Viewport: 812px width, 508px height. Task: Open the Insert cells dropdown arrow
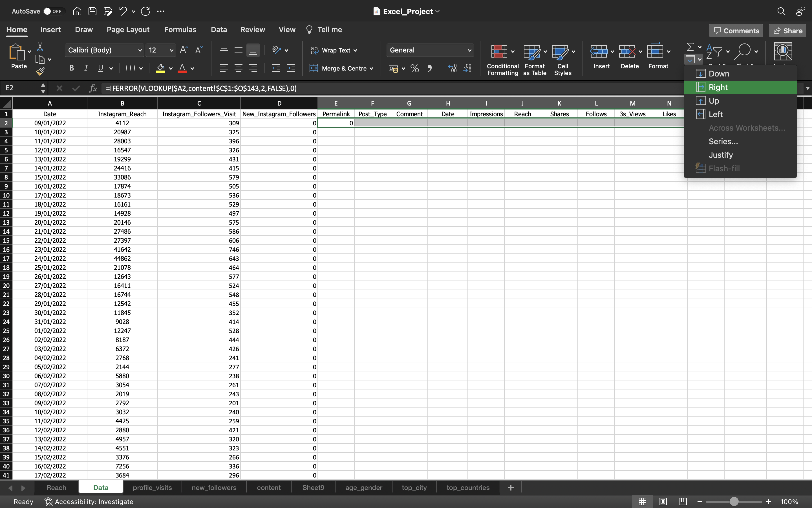pos(612,51)
